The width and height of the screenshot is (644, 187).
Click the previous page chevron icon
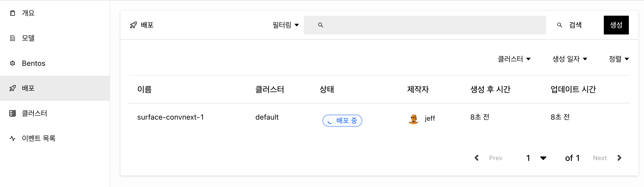coord(477,158)
